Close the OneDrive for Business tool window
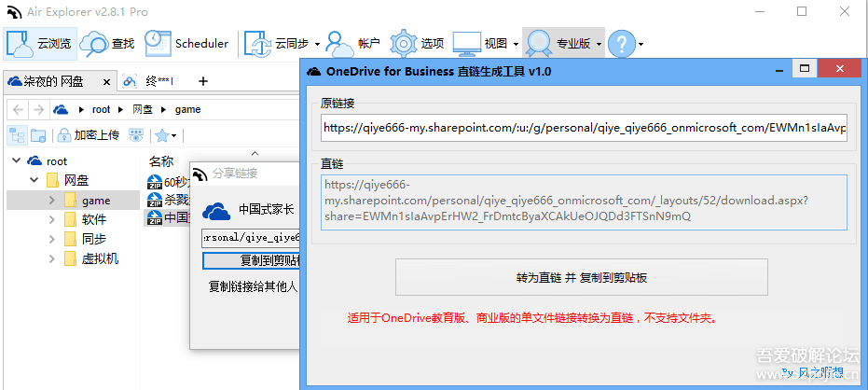This screenshot has height=390, width=868. click(839, 69)
